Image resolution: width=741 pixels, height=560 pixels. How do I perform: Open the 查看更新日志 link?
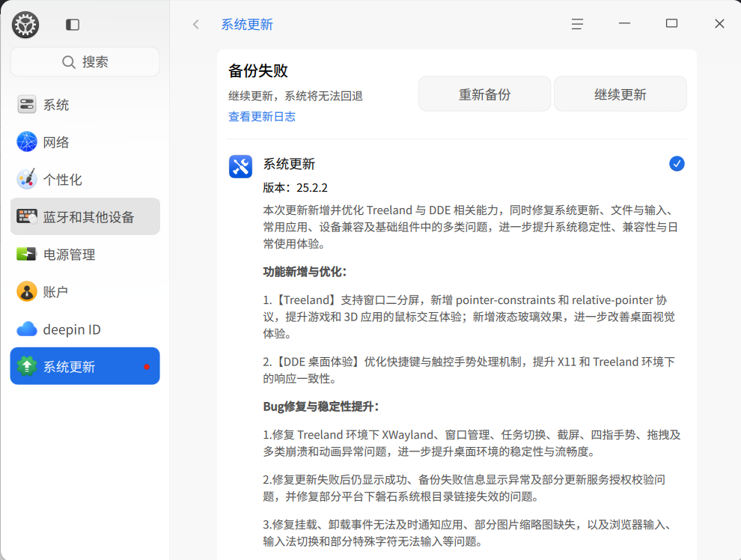tap(262, 117)
